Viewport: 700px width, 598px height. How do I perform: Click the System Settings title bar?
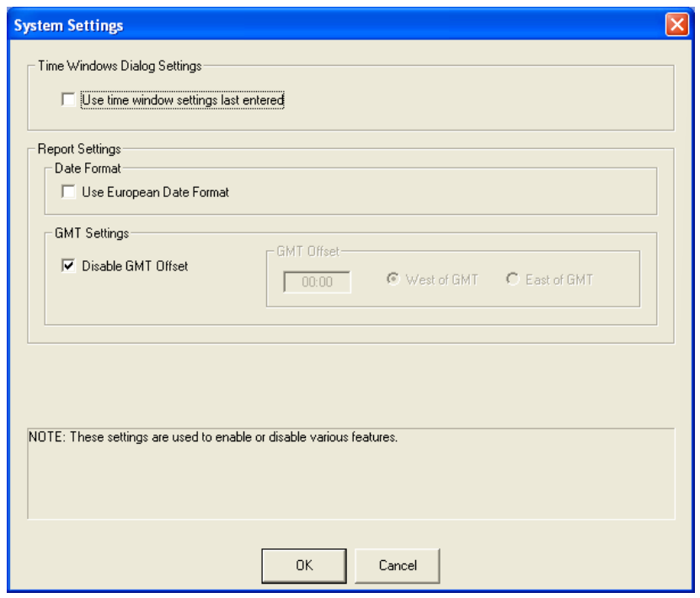337,25
